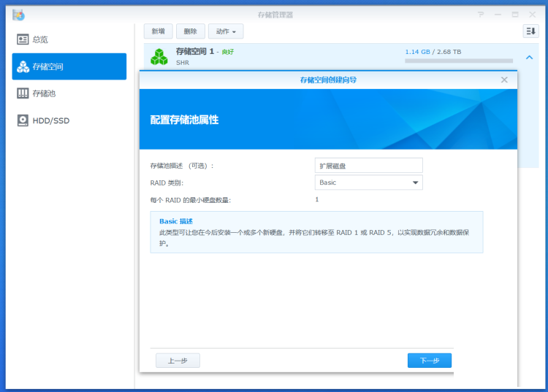Click the 存储空间 1 usage bar
This screenshot has height=392, width=548.
459,61
